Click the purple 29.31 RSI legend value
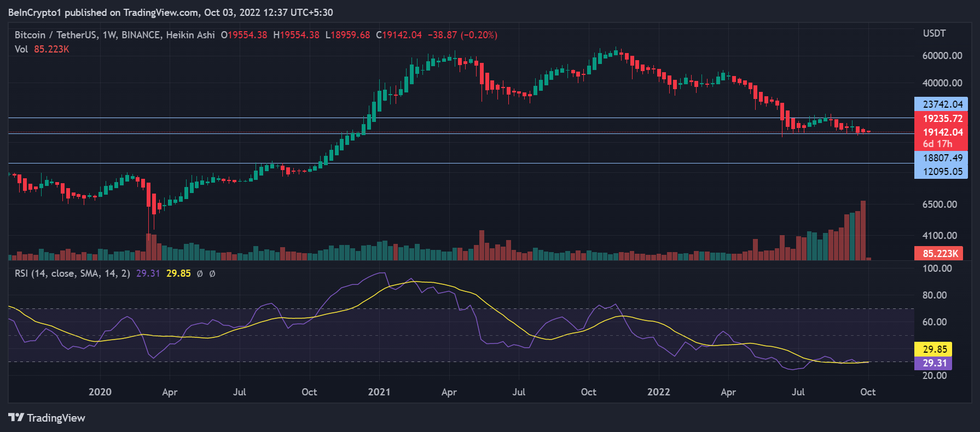980x432 pixels. coord(148,273)
